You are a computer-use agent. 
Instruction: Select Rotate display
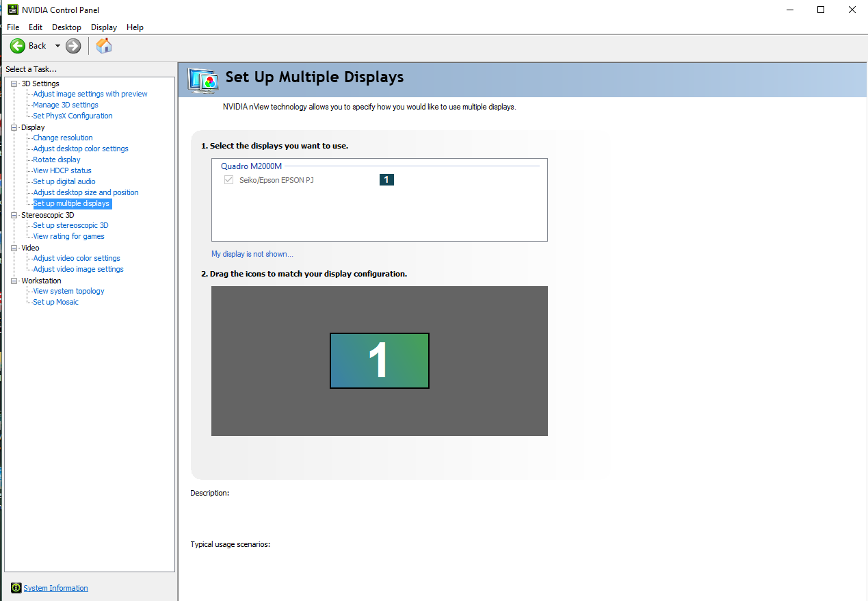(x=57, y=159)
